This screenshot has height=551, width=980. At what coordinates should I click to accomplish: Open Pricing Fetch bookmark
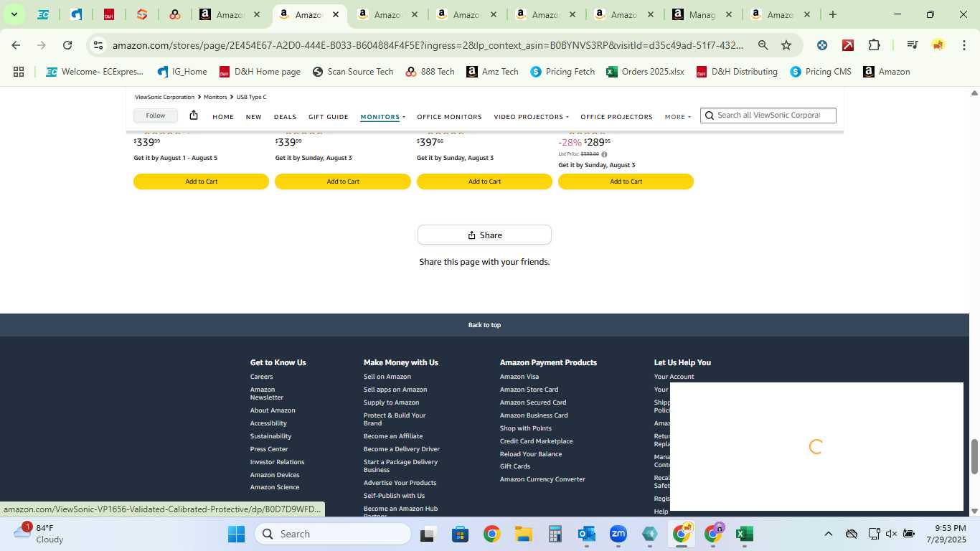pos(562,72)
